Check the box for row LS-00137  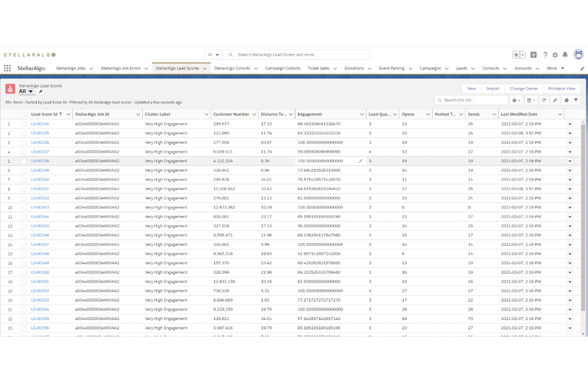24,152
